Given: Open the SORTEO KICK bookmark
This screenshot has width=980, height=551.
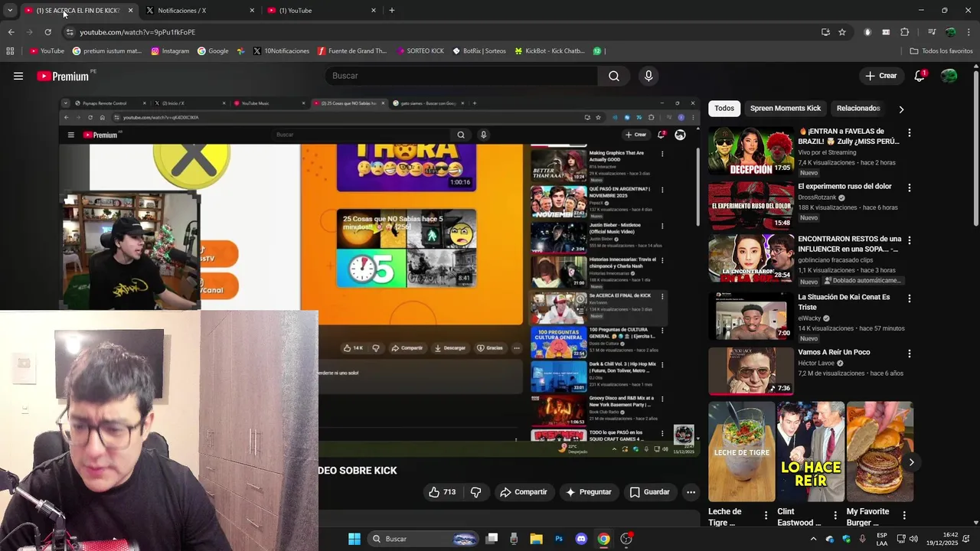Looking at the screenshot, I should 420,51.
